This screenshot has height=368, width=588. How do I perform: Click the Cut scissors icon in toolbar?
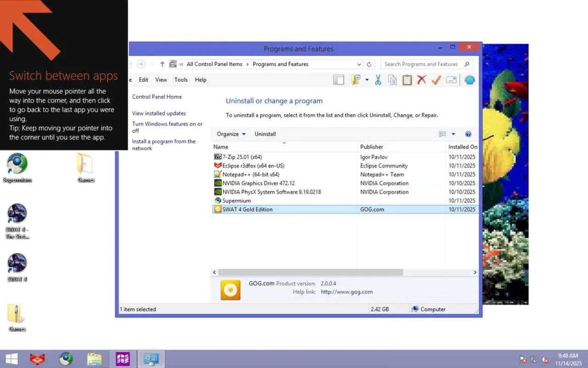(x=378, y=80)
